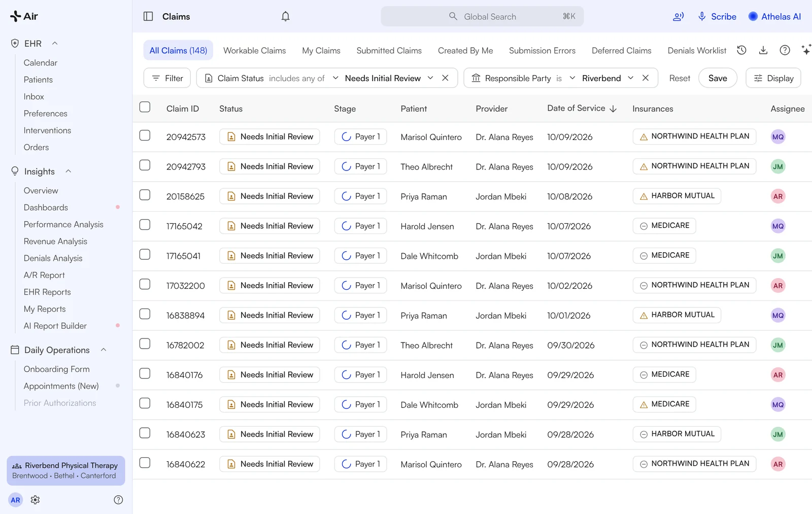Screen dimensions: 812x514
Task: Click AR assignee avatar for claim 20158625
Action: [x=778, y=196]
